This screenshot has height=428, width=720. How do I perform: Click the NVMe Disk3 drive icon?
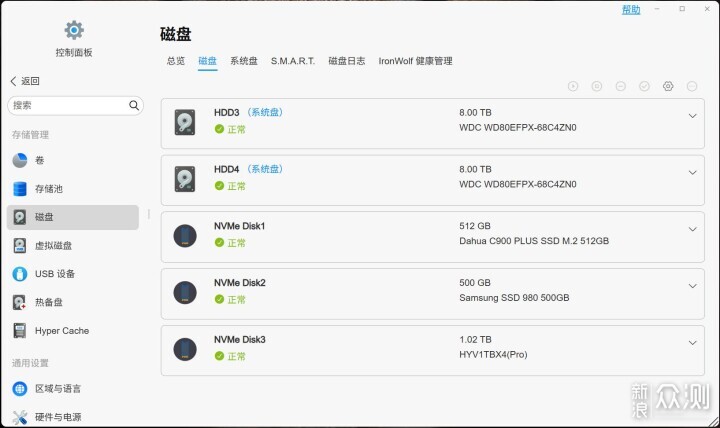pos(185,349)
